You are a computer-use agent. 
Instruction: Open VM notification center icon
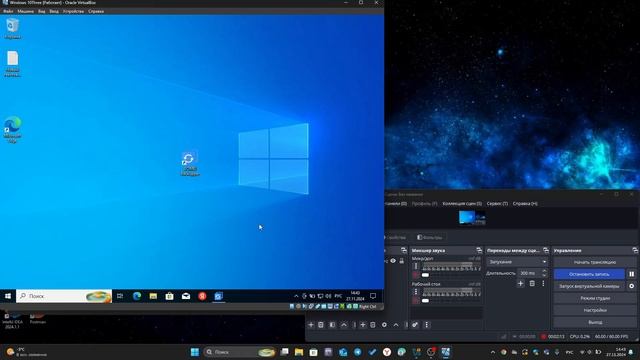pos(373,296)
